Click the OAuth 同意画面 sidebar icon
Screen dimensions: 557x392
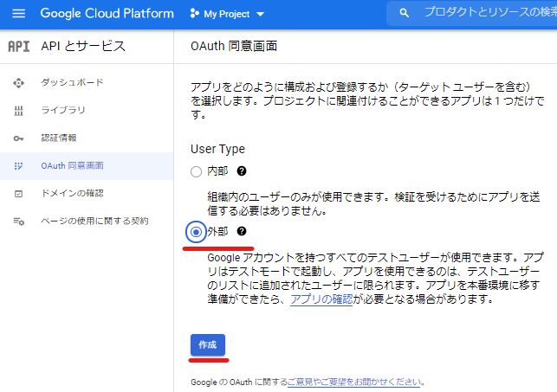point(18,166)
